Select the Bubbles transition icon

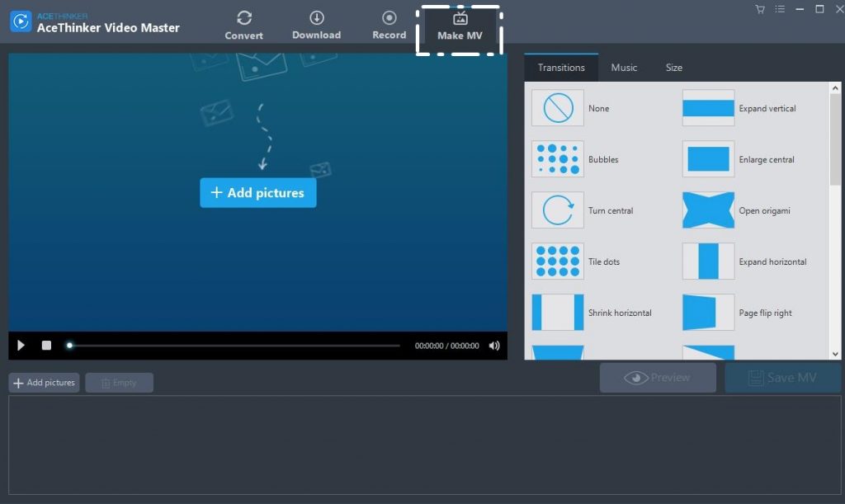(x=558, y=159)
